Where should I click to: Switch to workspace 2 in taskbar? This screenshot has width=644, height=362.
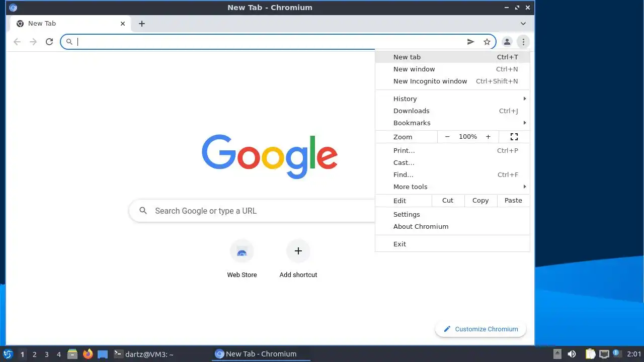click(x=35, y=354)
